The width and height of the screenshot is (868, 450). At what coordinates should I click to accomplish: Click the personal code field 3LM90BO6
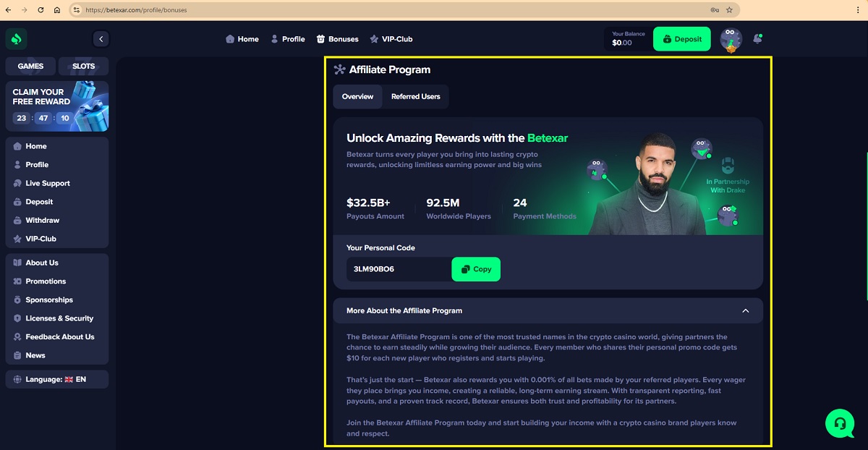[399, 269]
